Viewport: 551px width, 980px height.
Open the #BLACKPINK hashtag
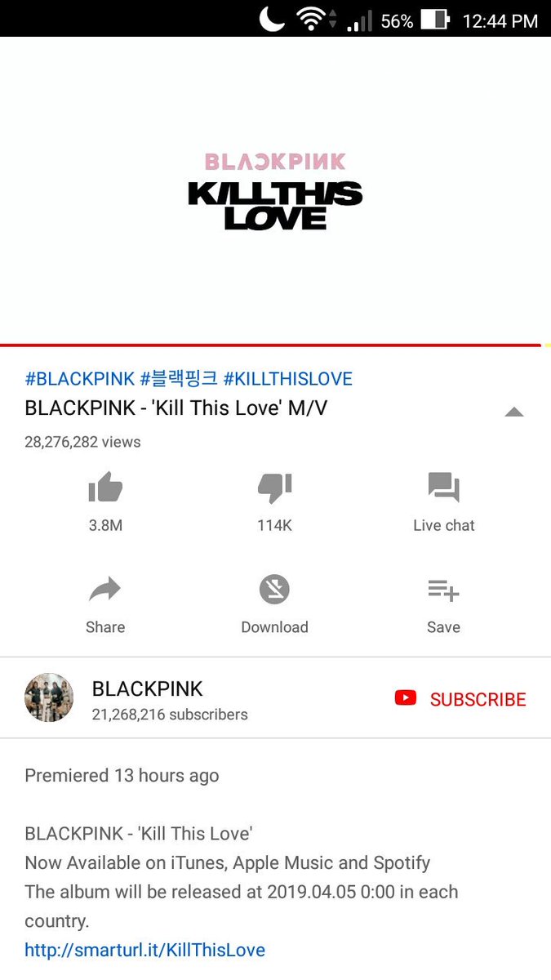80,379
